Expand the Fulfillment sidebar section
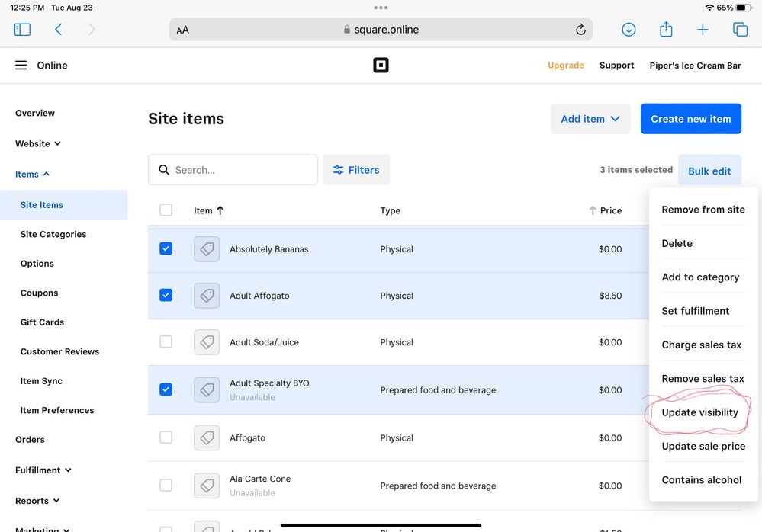The width and height of the screenshot is (762, 532). pos(43,470)
